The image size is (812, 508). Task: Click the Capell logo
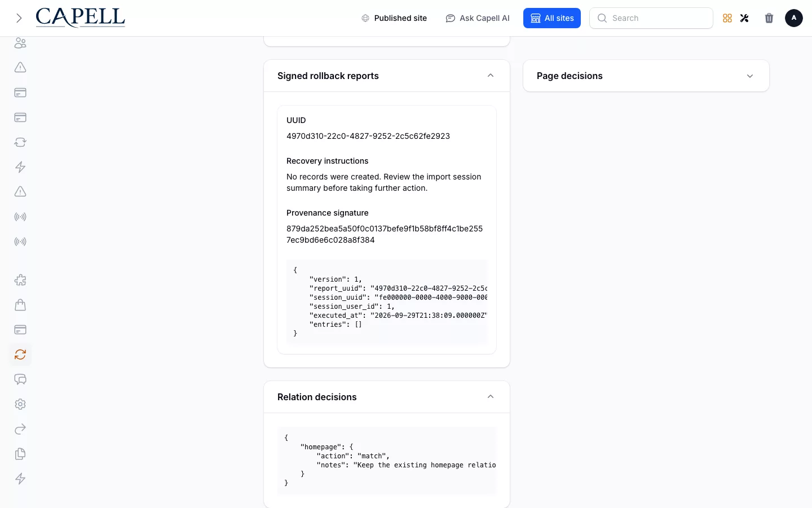tap(80, 17)
